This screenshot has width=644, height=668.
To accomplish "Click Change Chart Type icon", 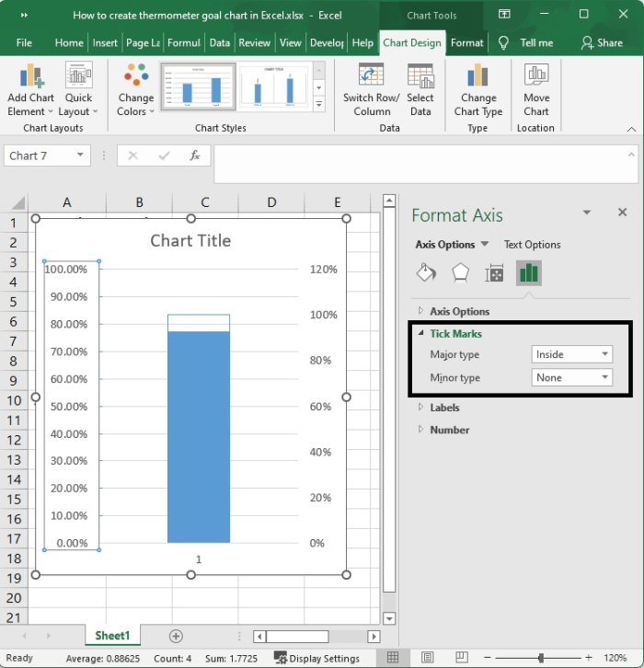I will point(477,77).
